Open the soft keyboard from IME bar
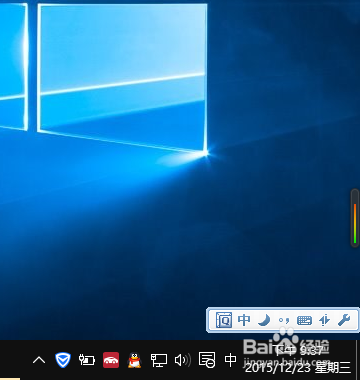The width and height of the screenshot is (360, 380). click(304, 321)
